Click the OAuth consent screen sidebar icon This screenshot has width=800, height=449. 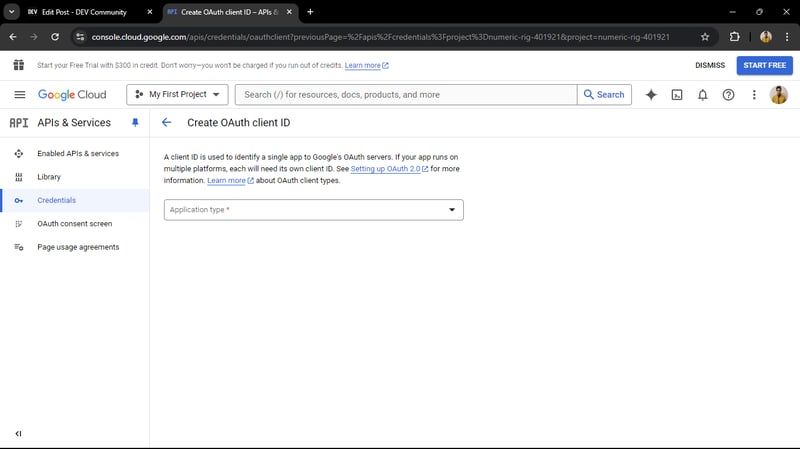pyautogui.click(x=19, y=224)
